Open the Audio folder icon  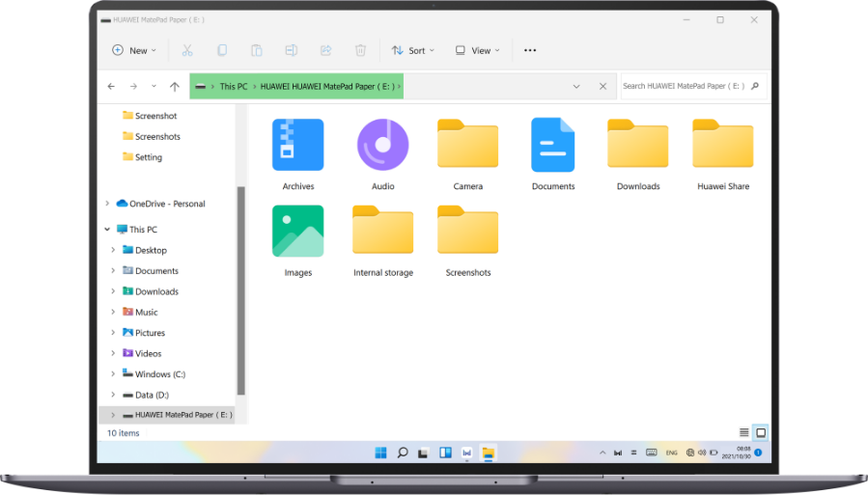pos(382,146)
